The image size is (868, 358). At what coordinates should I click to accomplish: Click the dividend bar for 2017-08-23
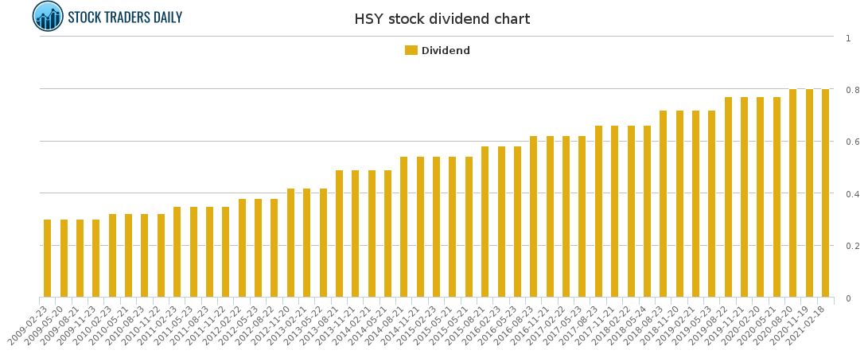598,212
